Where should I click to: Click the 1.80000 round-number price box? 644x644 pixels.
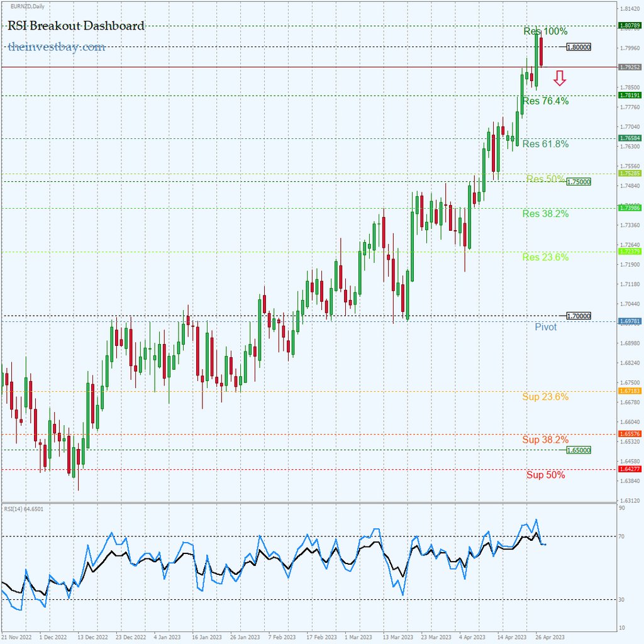[x=579, y=47]
